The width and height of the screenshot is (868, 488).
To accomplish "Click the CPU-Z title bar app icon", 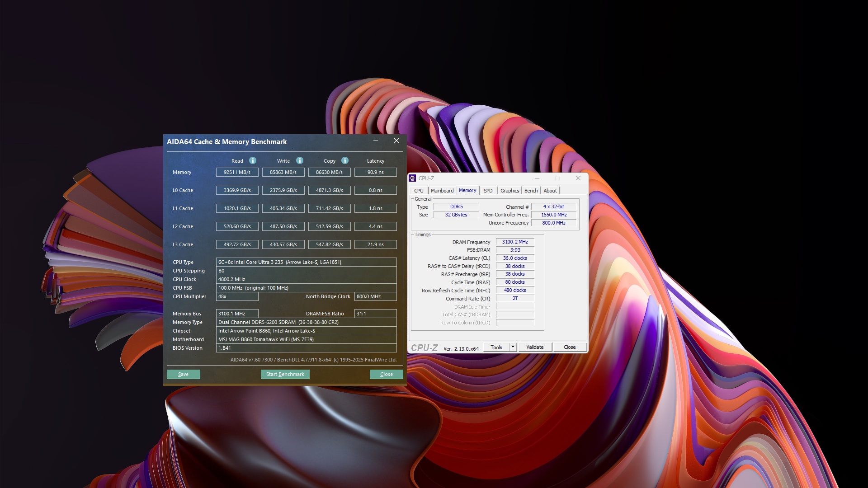I will pos(412,178).
